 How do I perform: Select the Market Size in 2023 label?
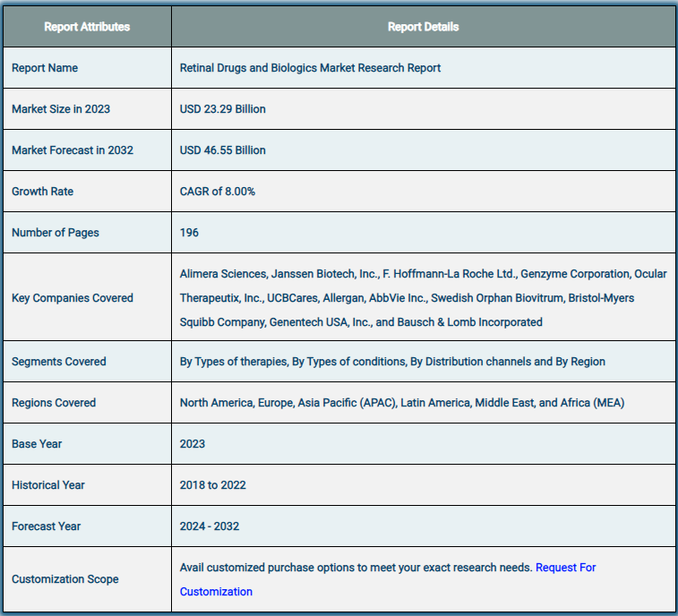[x=61, y=109]
